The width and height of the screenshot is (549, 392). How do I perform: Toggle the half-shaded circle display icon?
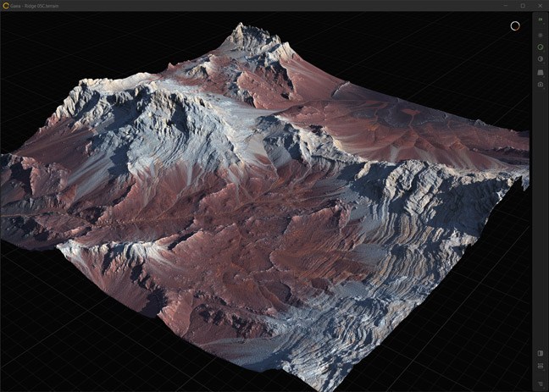coord(541,59)
